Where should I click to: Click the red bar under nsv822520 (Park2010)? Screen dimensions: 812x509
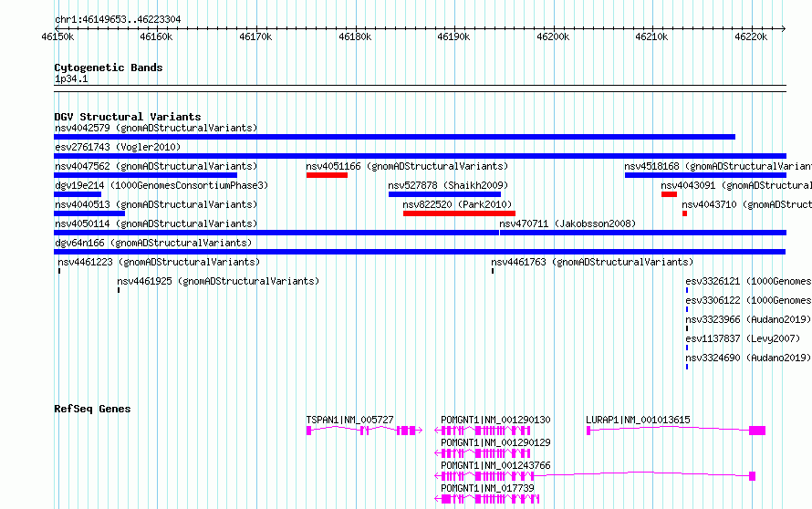pos(459,213)
